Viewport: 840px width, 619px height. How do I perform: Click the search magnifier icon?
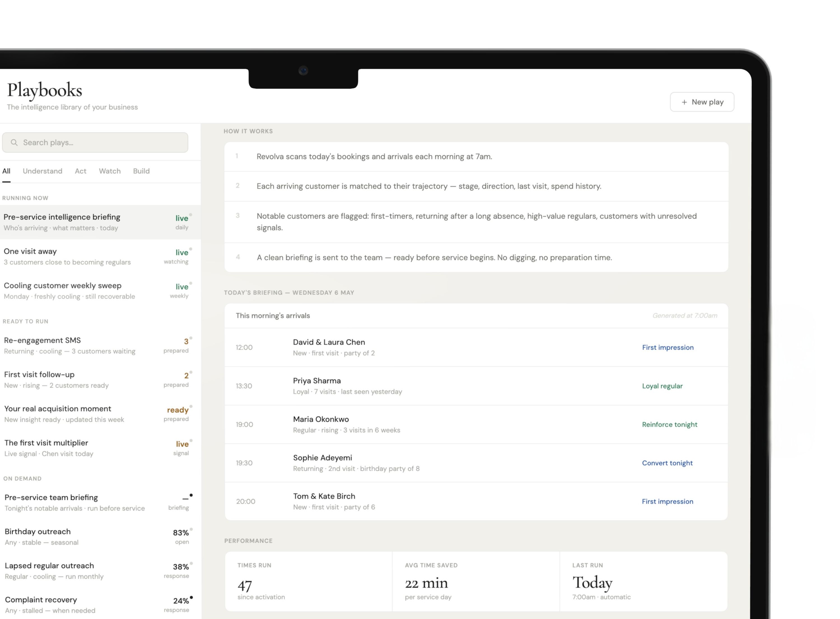(x=14, y=142)
